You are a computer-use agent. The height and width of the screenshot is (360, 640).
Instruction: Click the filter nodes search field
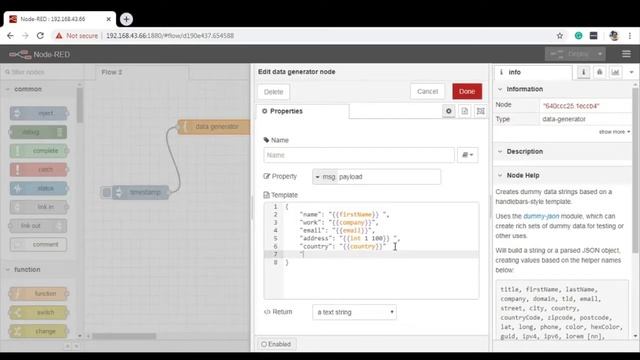(x=42, y=72)
